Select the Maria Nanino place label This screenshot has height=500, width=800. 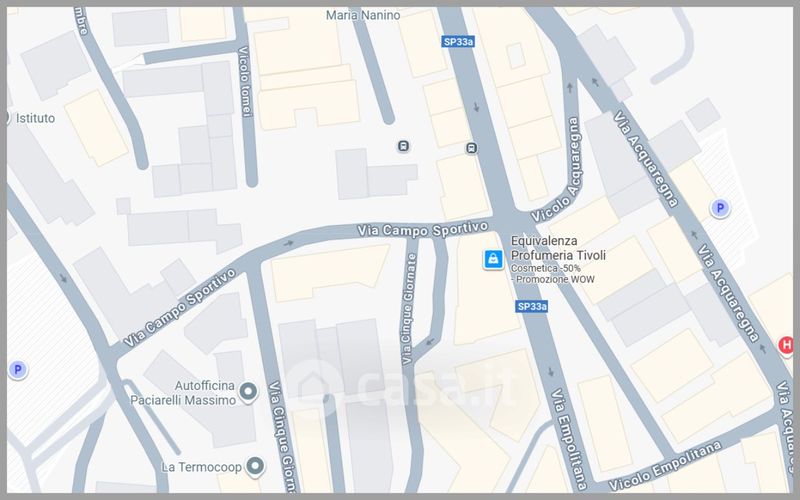(365, 16)
